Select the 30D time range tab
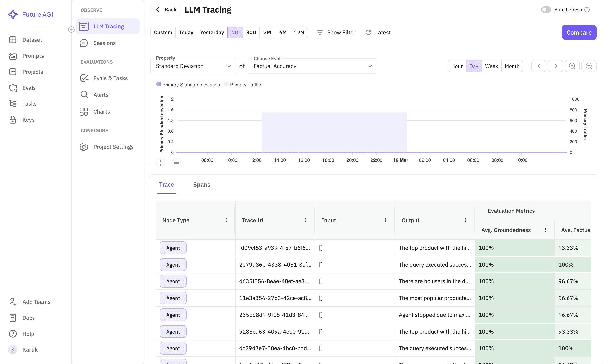The height and width of the screenshot is (364, 603). tap(251, 32)
